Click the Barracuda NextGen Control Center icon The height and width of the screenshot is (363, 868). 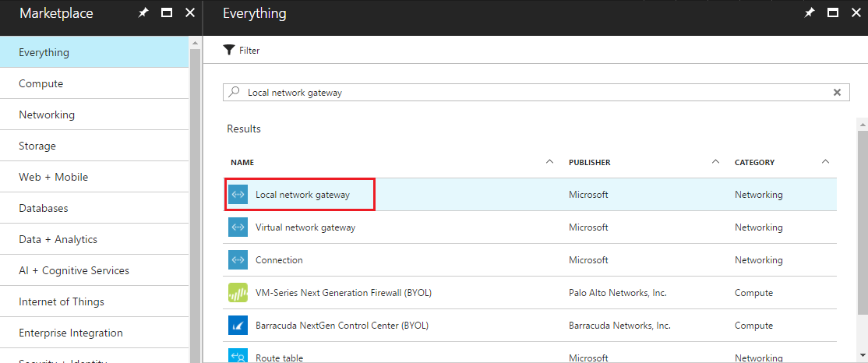[x=238, y=326]
